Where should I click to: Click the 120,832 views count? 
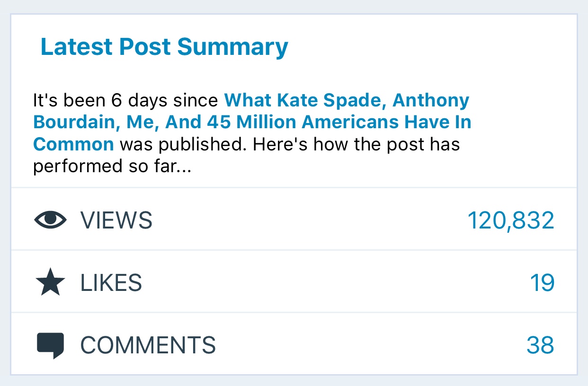click(x=510, y=220)
